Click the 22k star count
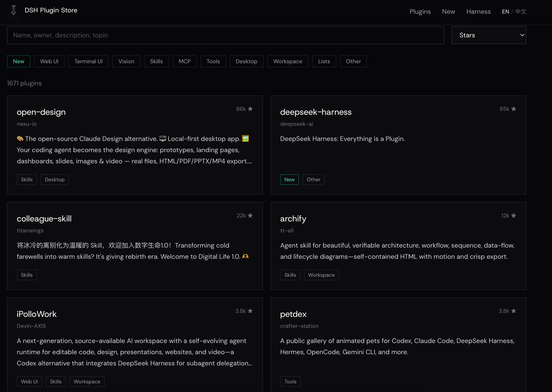Viewport: 552px width, 392px height. coord(241,216)
